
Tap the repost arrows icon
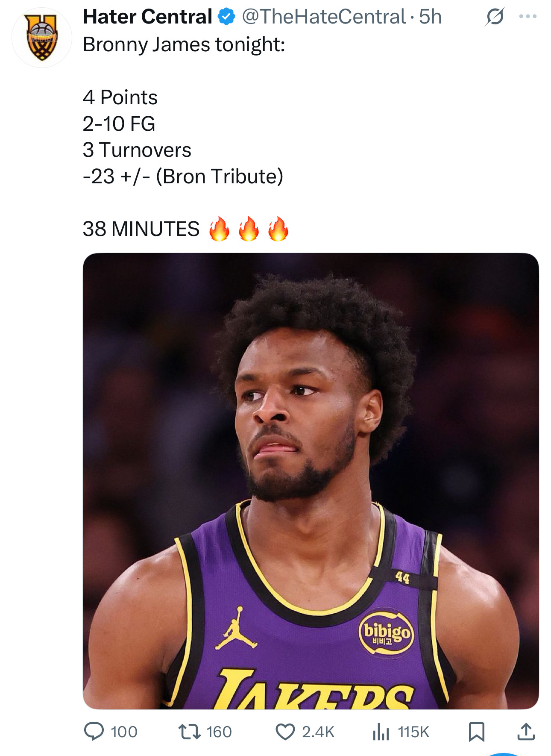coord(189,731)
